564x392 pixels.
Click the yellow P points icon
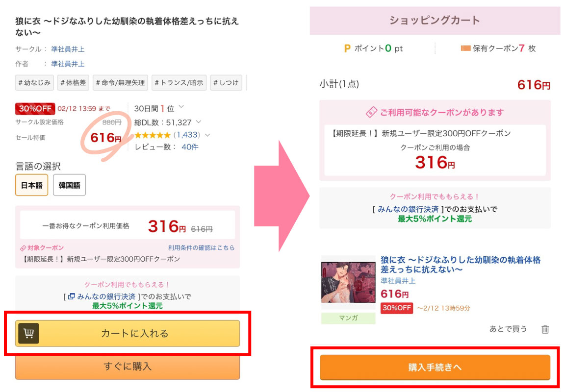point(347,49)
